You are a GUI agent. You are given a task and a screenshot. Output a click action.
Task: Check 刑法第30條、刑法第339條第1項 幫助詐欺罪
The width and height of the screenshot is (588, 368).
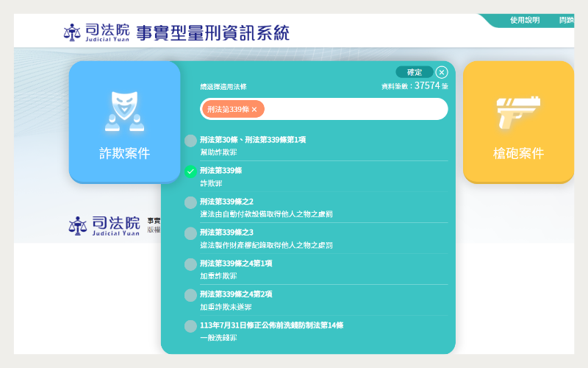tap(190, 141)
